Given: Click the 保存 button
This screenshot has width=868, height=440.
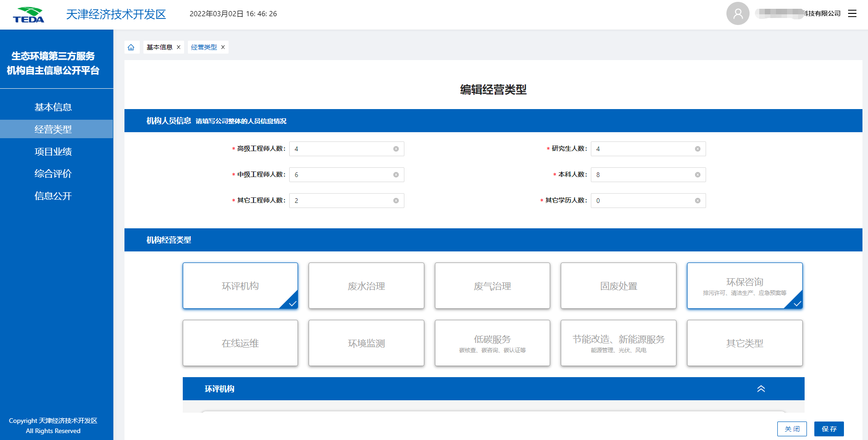Looking at the screenshot, I should [829, 429].
